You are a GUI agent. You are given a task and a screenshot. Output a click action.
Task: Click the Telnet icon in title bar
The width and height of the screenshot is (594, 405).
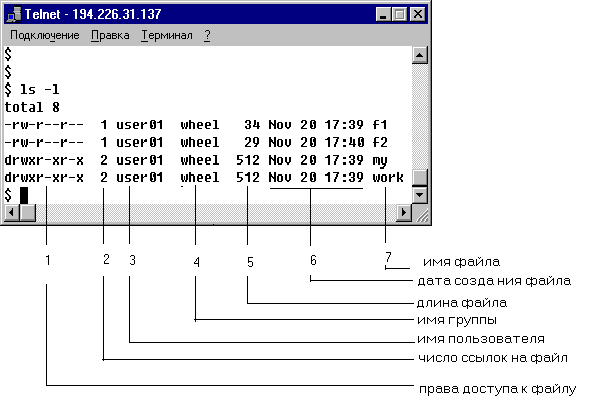pos(14,15)
